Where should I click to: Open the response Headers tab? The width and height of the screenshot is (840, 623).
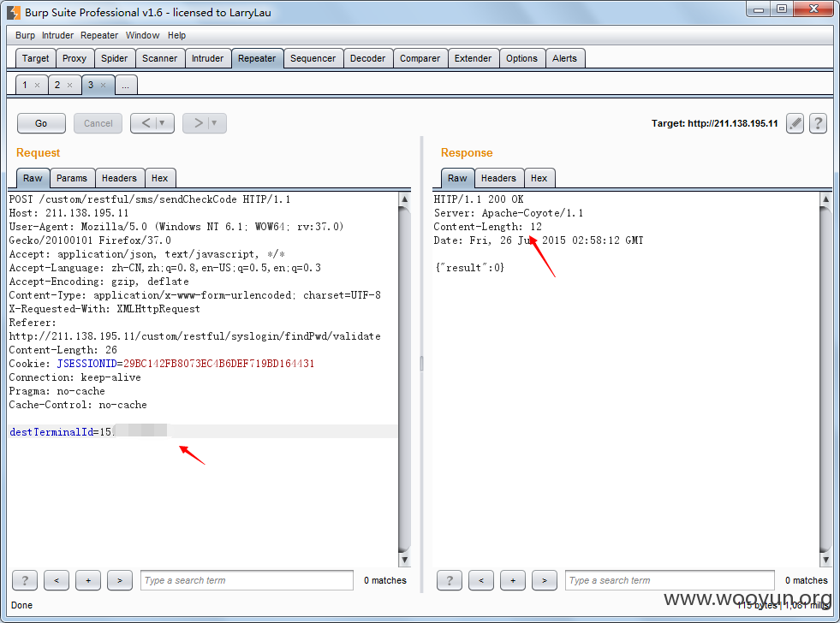[x=498, y=178]
